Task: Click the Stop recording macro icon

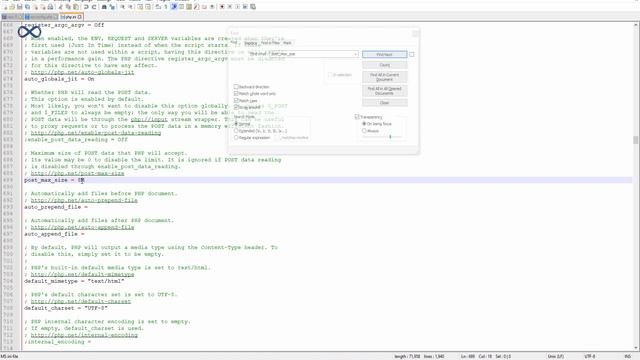Action: (x=229, y=7)
